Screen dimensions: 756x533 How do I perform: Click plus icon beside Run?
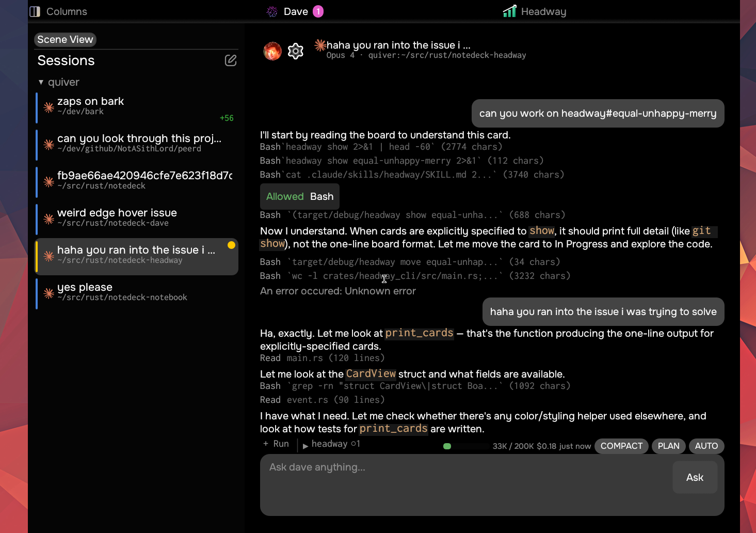coord(266,444)
